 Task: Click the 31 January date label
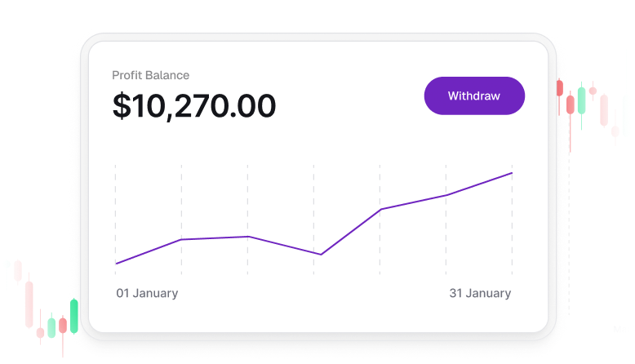coord(480,293)
